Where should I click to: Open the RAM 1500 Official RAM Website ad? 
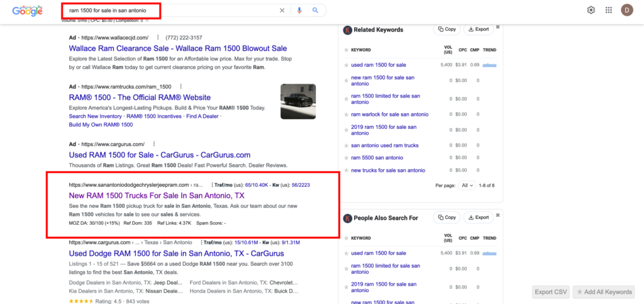[x=140, y=98]
